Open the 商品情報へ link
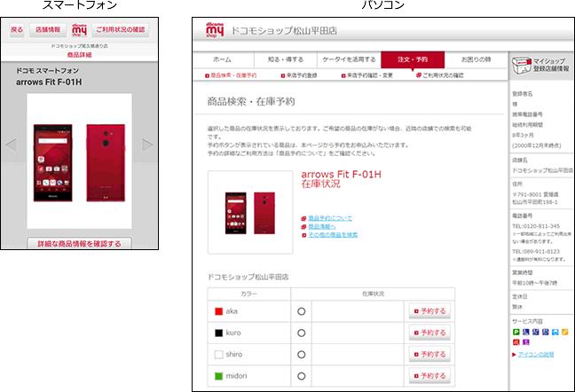575x392 pixels. [x=321, y=227]
